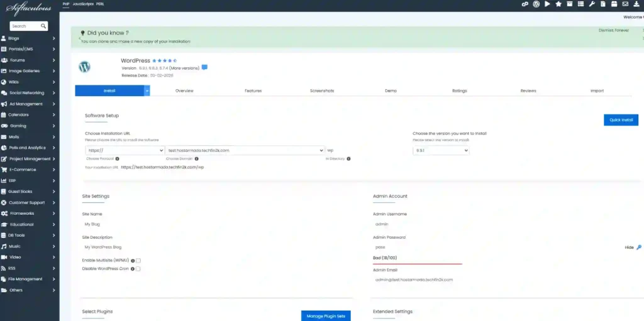Click the download icon in top bar

pyautogui.click(x=636, y=4)
